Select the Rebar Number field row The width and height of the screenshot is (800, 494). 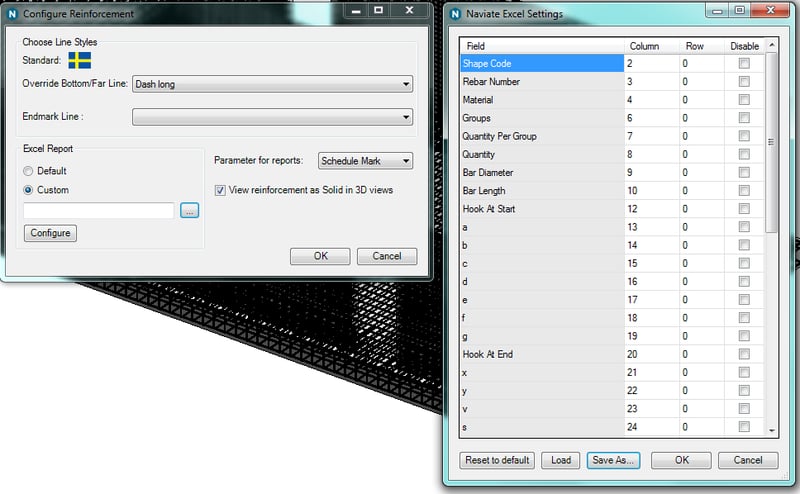tap(542, 82)
